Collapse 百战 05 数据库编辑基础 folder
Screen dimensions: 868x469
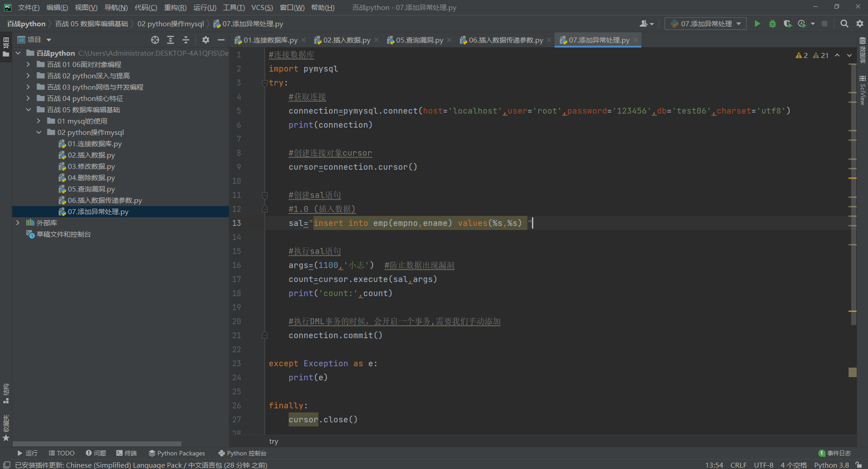(x=28, y=110)
